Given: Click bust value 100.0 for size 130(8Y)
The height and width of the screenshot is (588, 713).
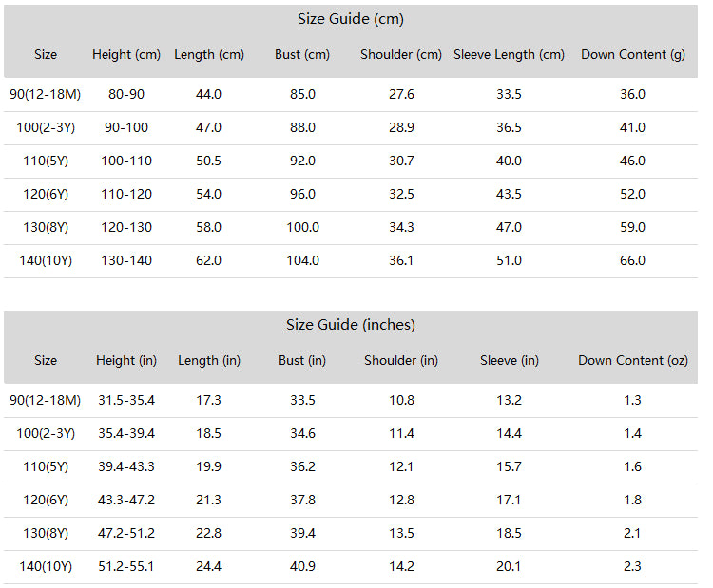Looking at the screenshot, I should pos(302,227).
